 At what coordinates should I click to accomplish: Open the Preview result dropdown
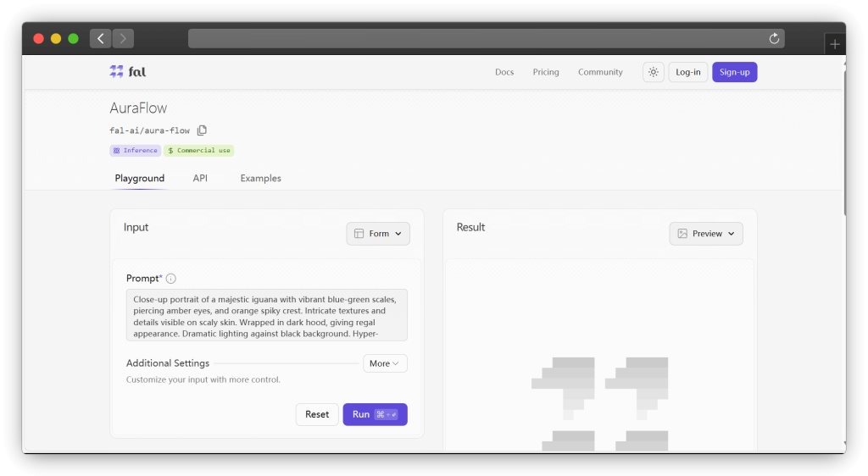[x=705, y=234]
